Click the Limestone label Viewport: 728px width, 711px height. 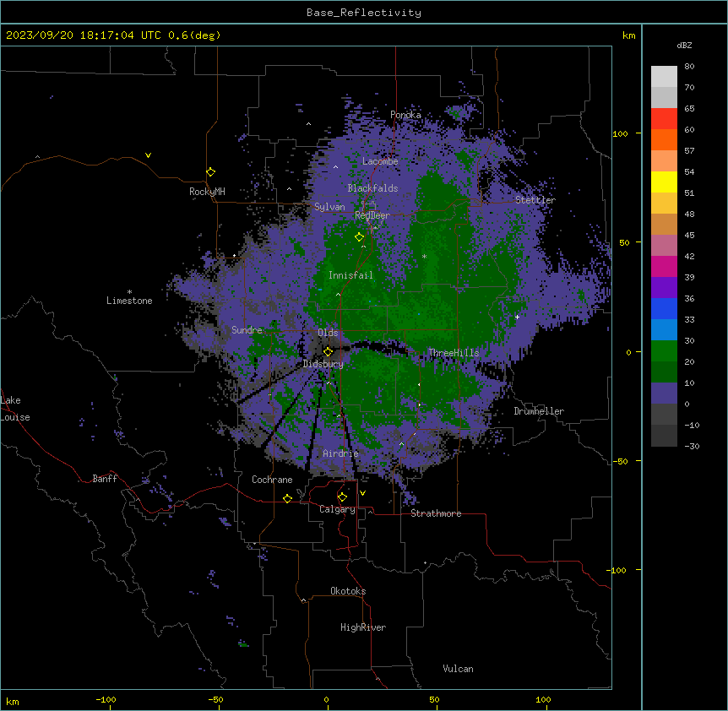[129, 301]
